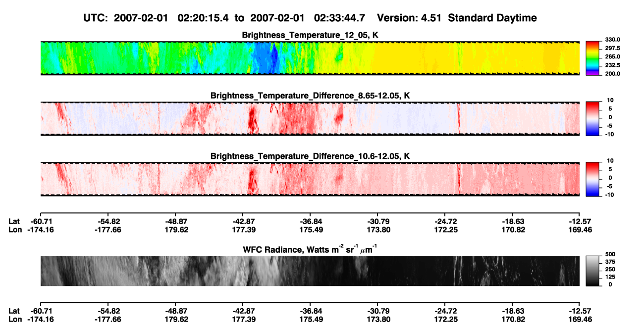Click the '200.0' color bar label
The height and width of the screenshot is (330, 644).
(613, 73)
